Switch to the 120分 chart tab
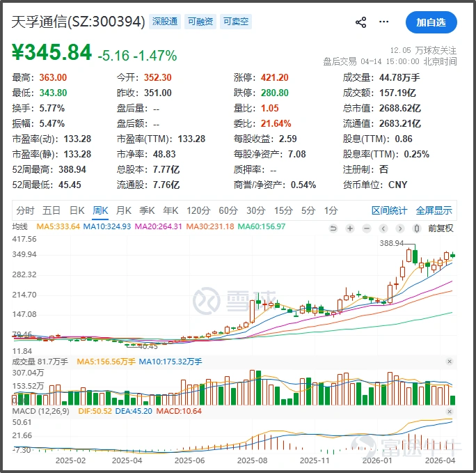The height and width of the screenshot is (473, 476). click(198, 210)
